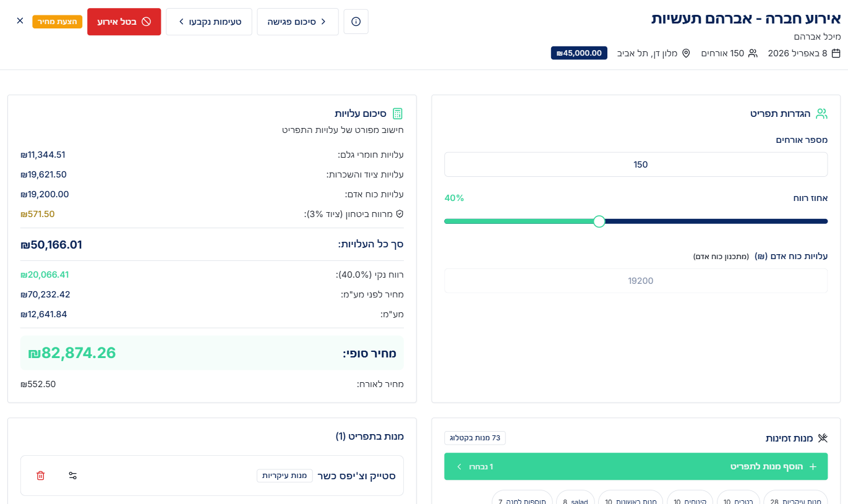
Task: Click the מספר אורחים input field
Action: 636,164
